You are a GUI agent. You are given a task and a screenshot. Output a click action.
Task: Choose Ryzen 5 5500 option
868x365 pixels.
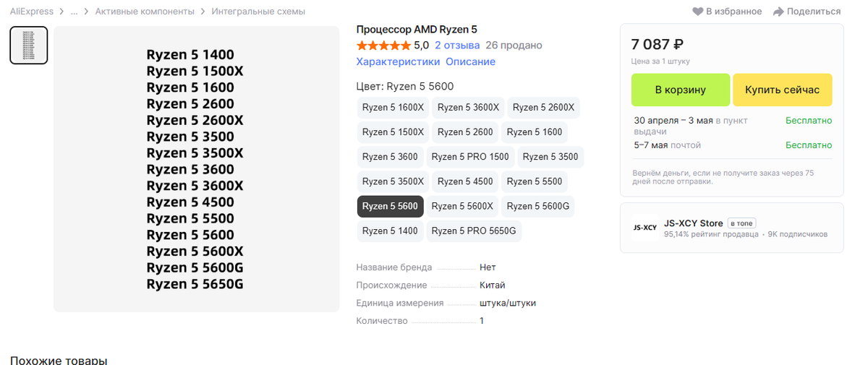(535, 181)
